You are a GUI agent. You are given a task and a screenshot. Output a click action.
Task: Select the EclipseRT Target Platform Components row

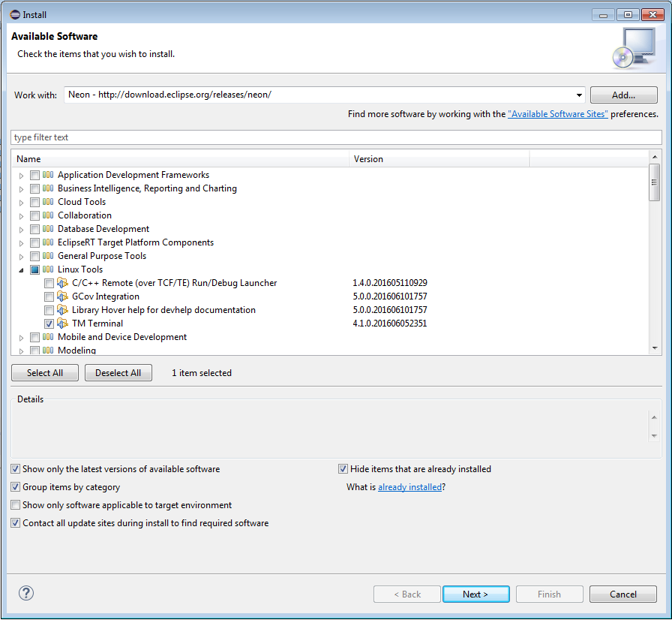point(136,242)
